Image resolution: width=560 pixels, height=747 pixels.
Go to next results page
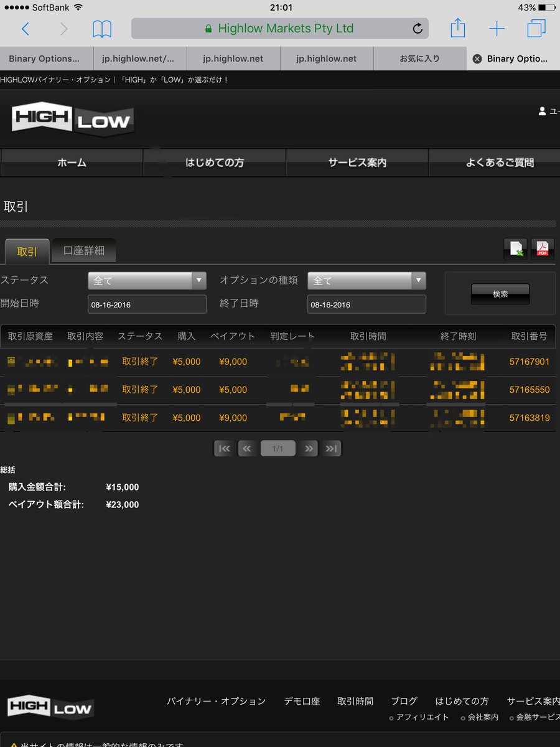tap(308, 448)
